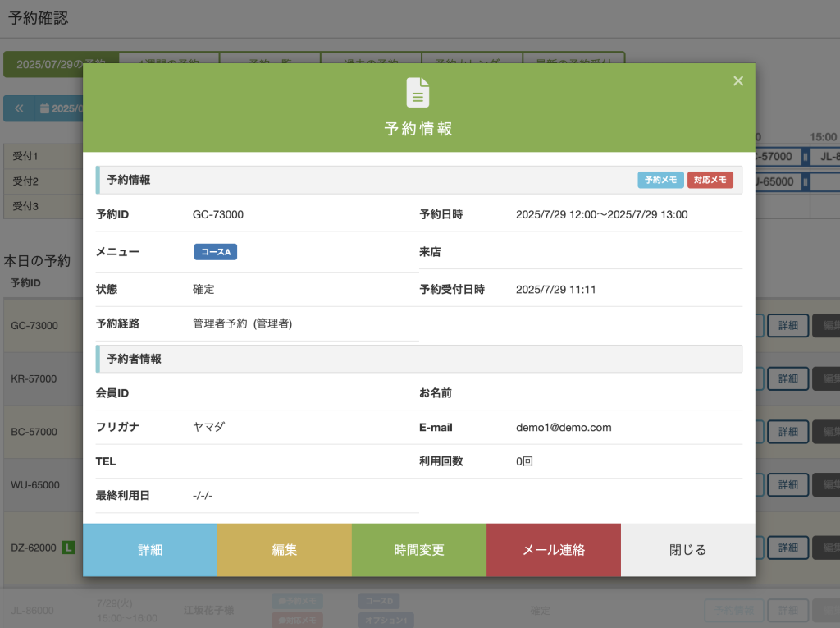The width and height of the screenshot is (840, 628).
Task: Click the コースA menu tag
Action: (x=216, y=252)
